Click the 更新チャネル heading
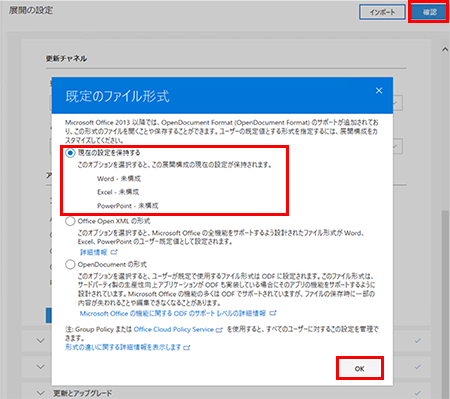Image resolution: width=450 pixels, height=399 pixels. click(x=66, y=59)
